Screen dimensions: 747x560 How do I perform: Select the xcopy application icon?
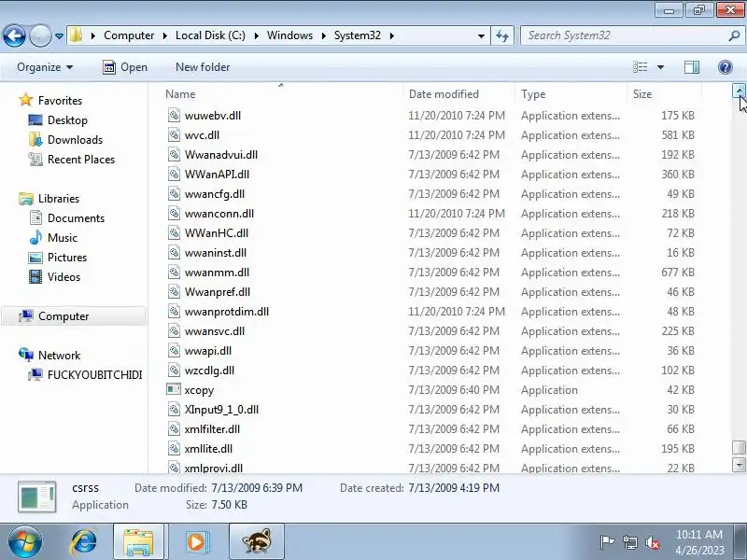[x=174, y=389]
